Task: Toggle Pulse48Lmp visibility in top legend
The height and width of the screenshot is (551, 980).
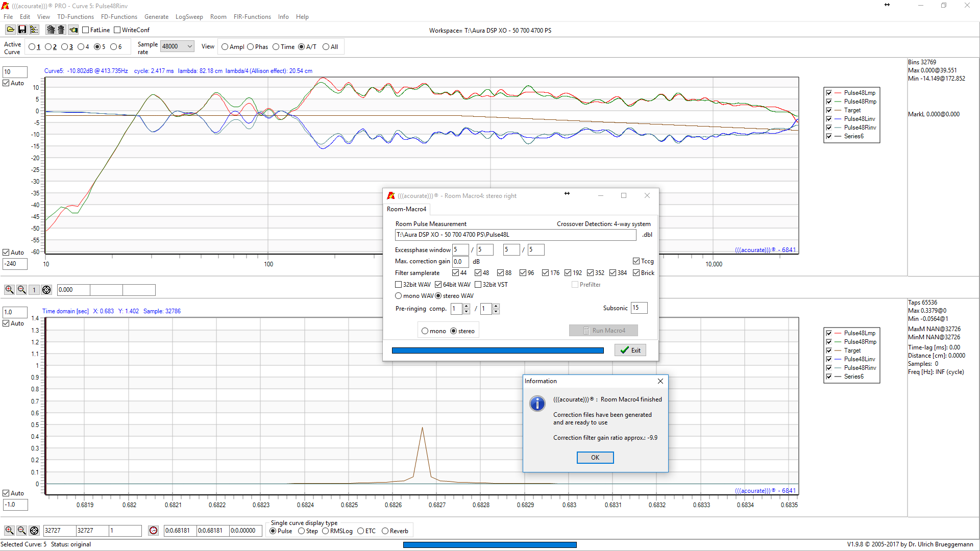Action: pyautogui.click(x=829, y=93)
